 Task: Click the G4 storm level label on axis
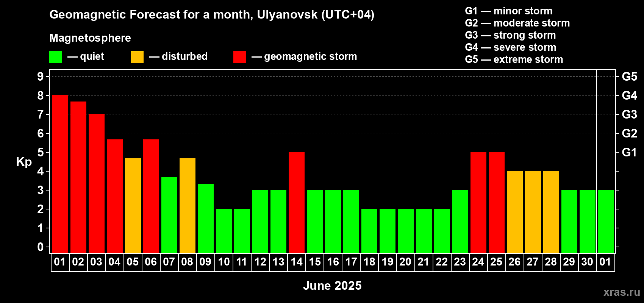coord(630,95)
